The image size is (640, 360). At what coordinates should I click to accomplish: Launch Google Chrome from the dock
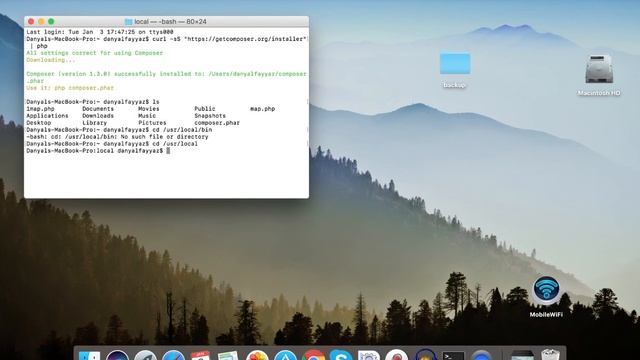click(313, 356)
